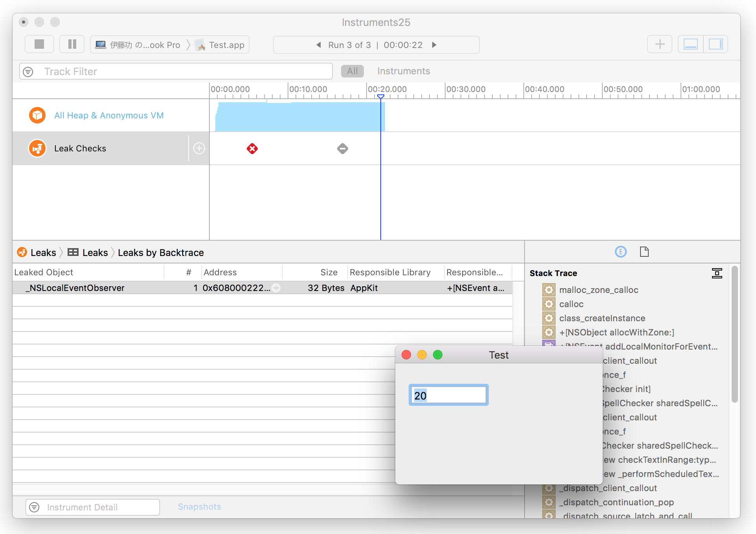
Task: Sort by the Responsible... frame column
Action: click(x=478, y=272)
